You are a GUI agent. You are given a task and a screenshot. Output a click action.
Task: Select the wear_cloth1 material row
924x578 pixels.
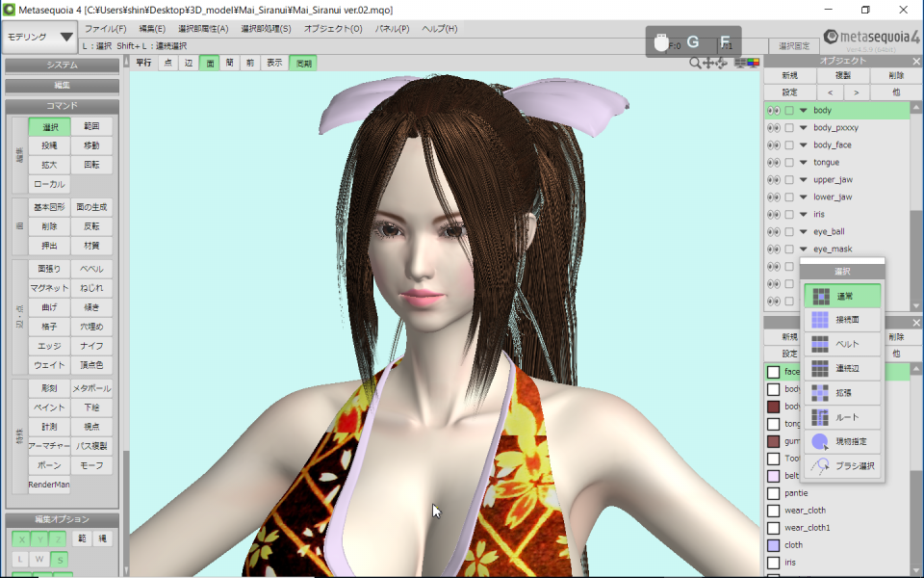pyautogui.click(x=837, y=528)
